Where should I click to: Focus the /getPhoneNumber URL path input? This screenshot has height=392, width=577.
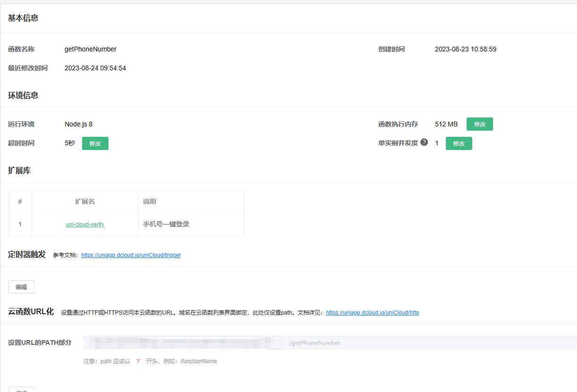pos(425,343)
